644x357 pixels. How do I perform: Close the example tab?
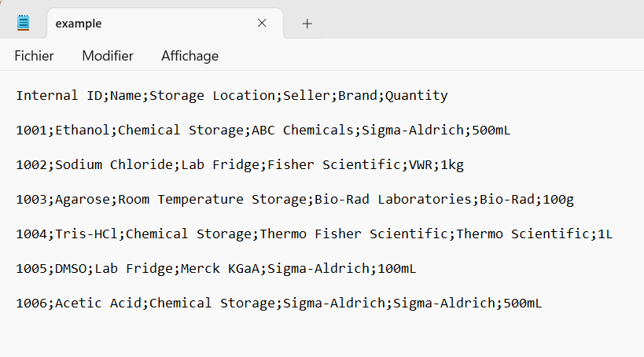point(262,23)
